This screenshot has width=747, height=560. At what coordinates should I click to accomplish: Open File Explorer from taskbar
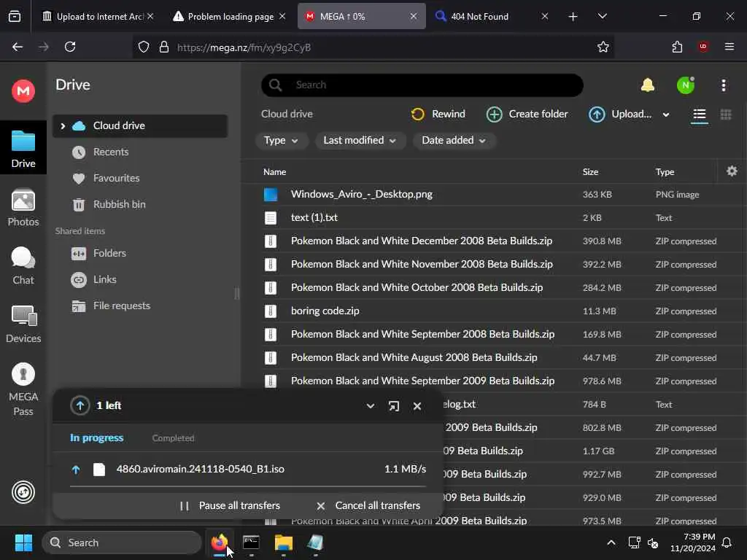283,542
